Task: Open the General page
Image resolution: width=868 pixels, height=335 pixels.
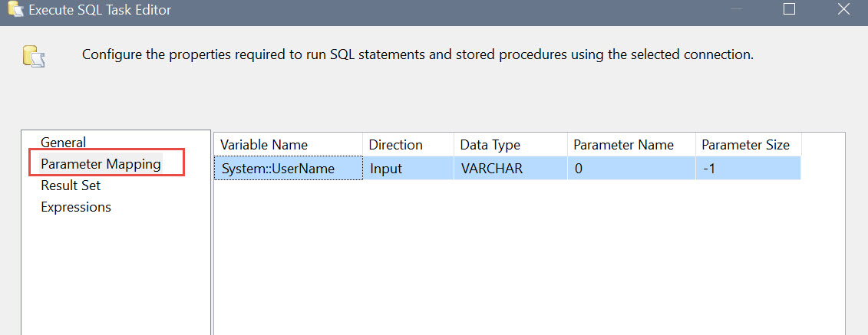Action: pyautogui.click(x=63, y=143)
